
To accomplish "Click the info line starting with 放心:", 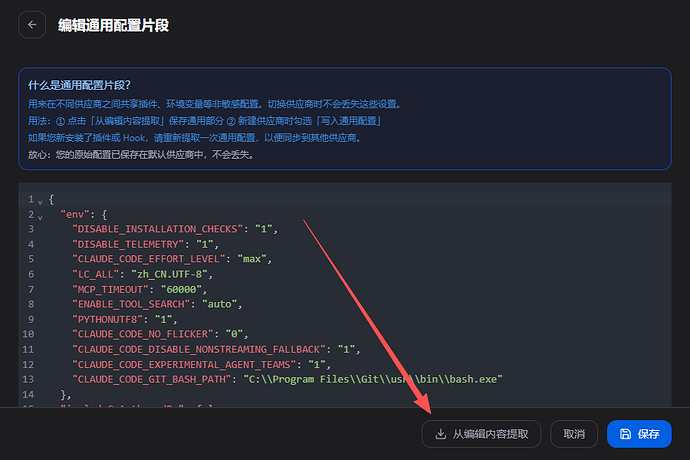I will coord(141,155).
